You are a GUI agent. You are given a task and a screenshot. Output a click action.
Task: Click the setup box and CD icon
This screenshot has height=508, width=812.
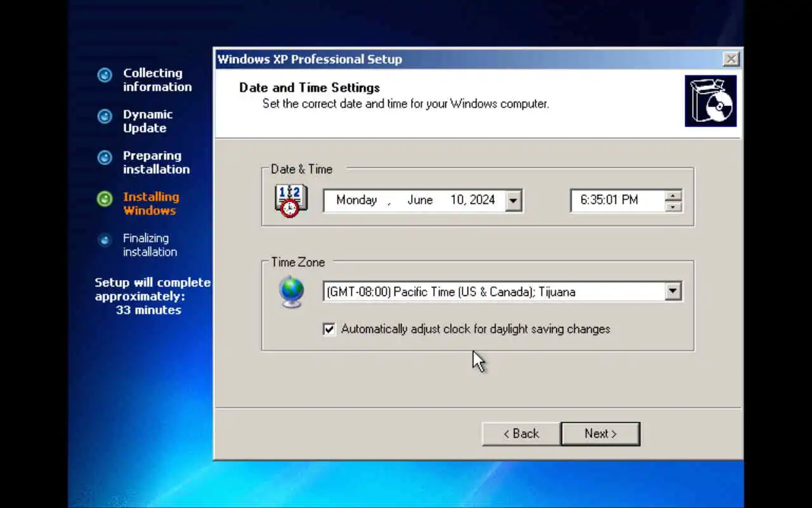point(710,101)
